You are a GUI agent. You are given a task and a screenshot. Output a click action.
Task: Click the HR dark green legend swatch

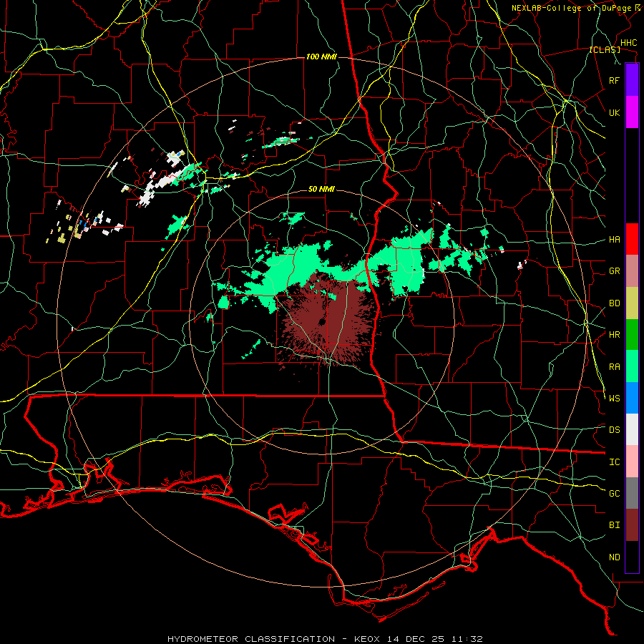click(632, 335)
